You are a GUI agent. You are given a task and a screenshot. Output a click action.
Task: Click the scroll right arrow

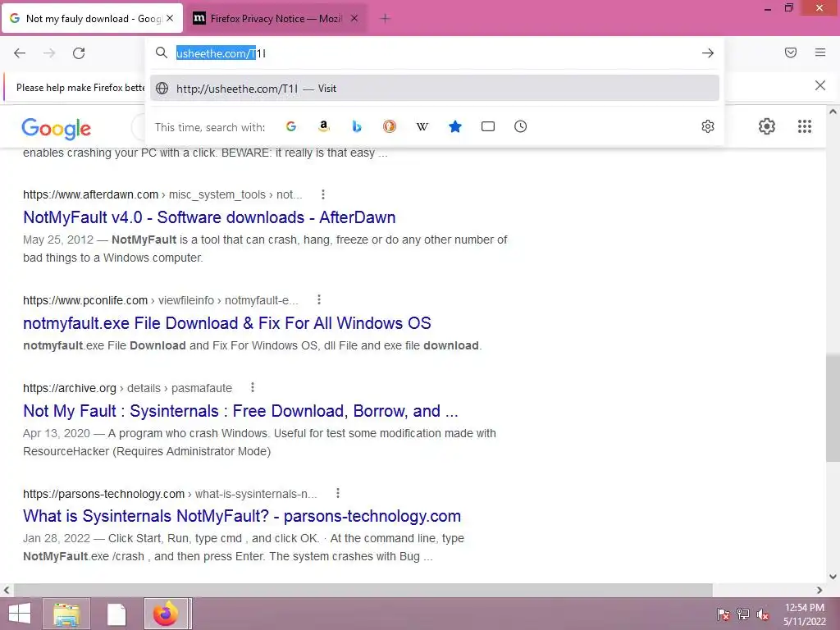[x=819, y=590]
